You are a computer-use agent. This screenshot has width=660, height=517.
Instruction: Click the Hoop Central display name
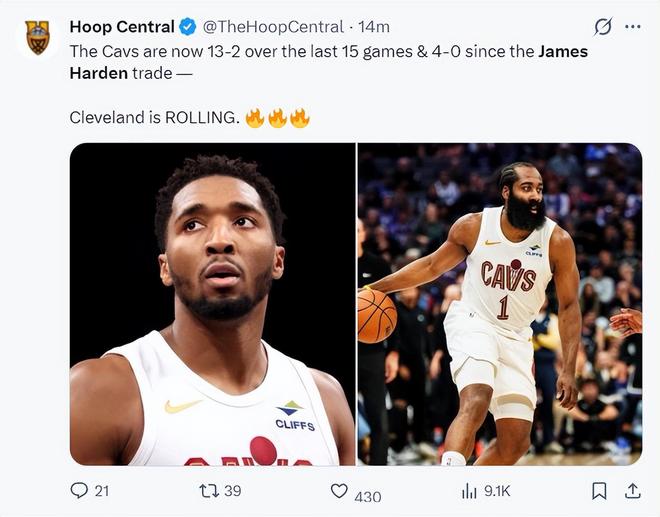(122, 26)
